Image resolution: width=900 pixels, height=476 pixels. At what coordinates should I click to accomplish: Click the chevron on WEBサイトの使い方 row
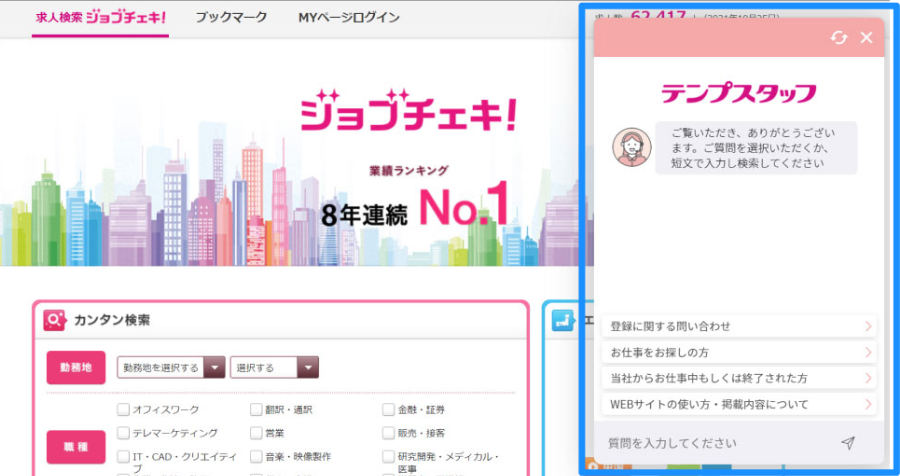point(868,404)
